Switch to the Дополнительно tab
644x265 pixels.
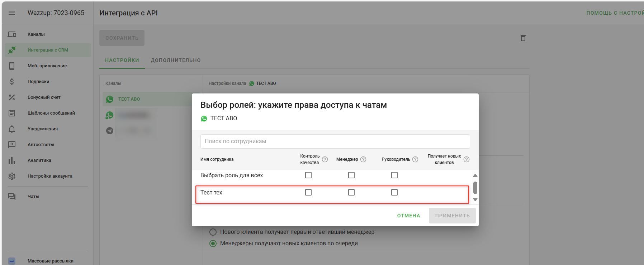(176, 60)
